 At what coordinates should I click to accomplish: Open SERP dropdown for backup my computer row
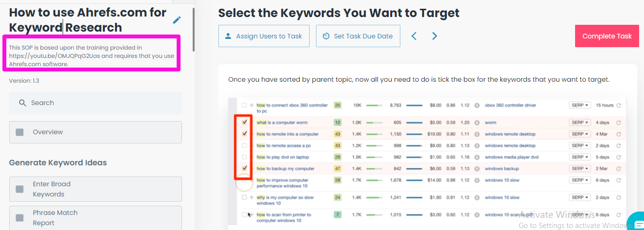click(579, 169)
